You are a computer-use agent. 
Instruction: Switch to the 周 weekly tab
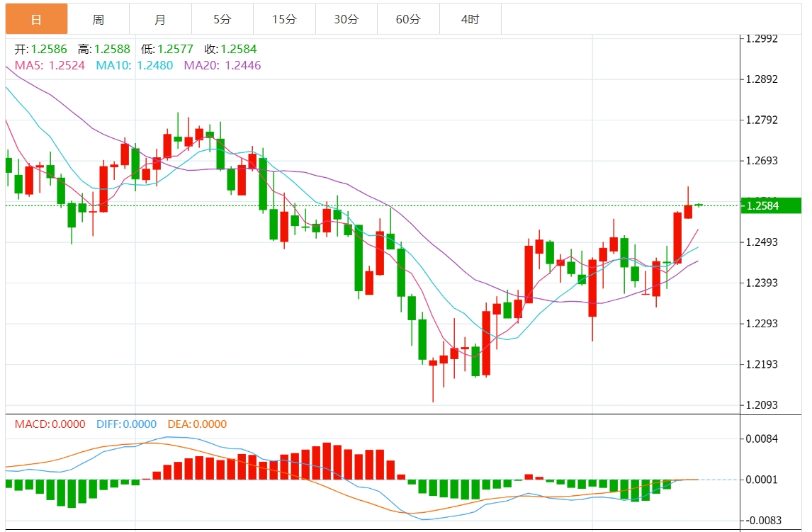(x=98, y=19)
